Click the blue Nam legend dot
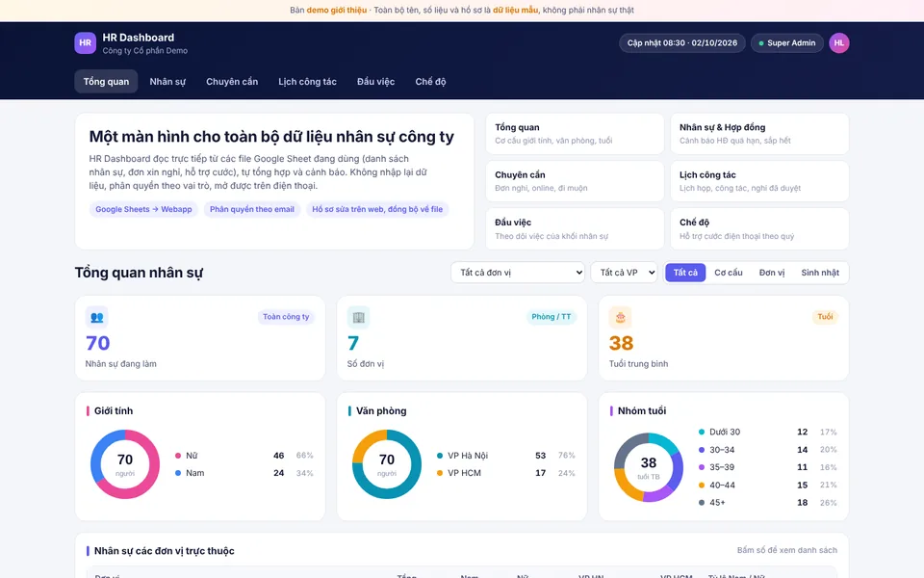Image resolution: width=924 pixels, height=578 pixels. coord(178,473)
